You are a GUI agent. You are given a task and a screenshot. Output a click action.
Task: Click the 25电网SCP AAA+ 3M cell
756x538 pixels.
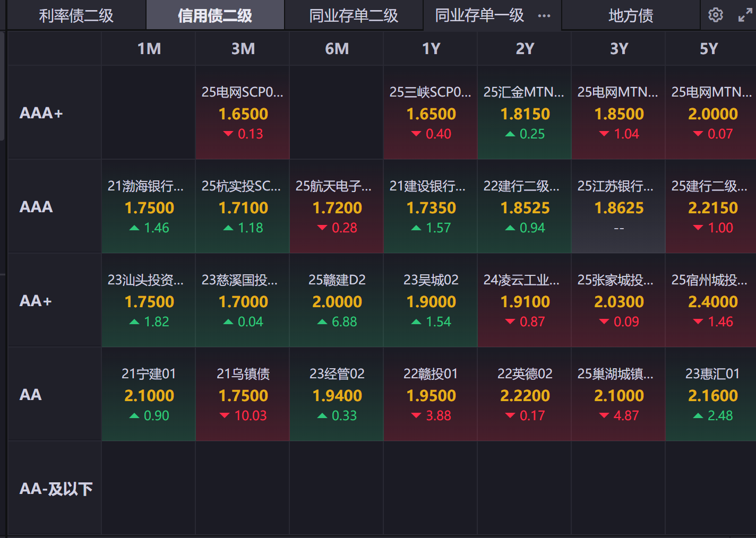243,112
